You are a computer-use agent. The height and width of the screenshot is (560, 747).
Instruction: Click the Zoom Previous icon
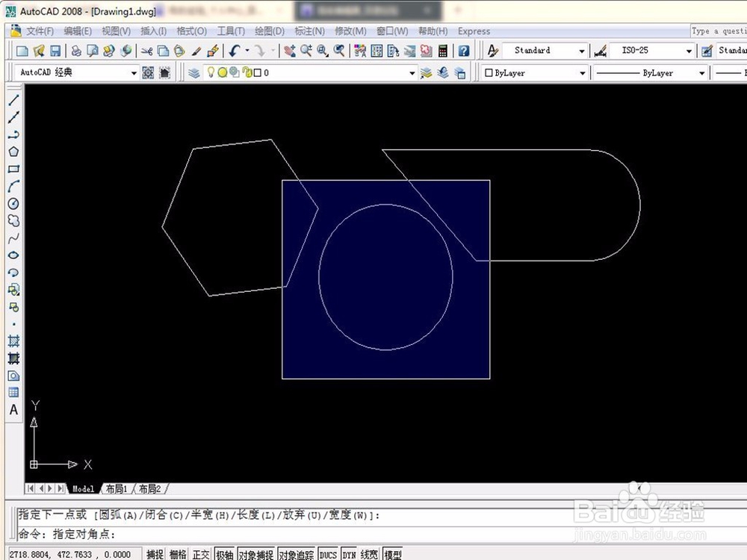[339, 51]
